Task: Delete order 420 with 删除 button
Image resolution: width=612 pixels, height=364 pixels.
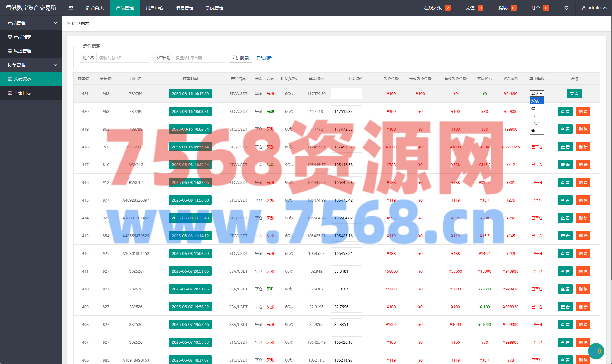Action: [583, 111]
